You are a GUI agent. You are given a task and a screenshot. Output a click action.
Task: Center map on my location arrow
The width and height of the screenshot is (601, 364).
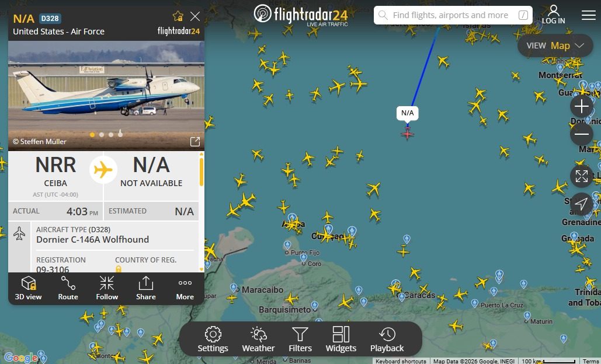pos(582,204)
